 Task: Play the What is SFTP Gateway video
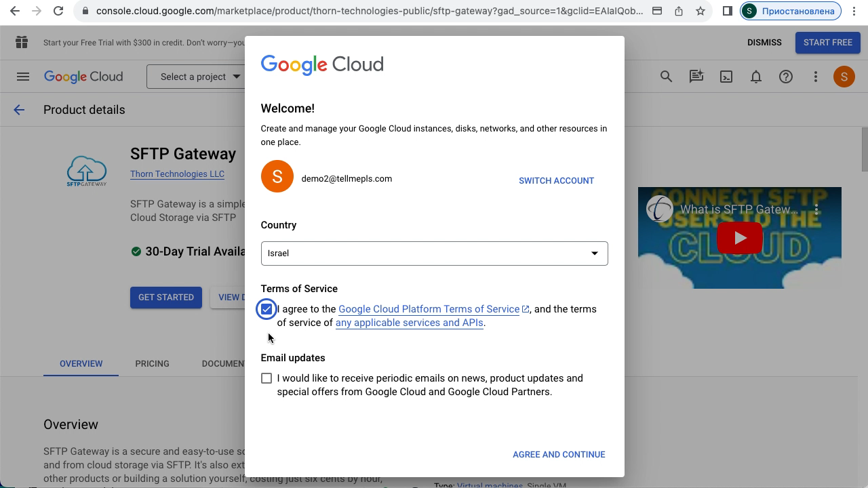(x=739, y=238)
